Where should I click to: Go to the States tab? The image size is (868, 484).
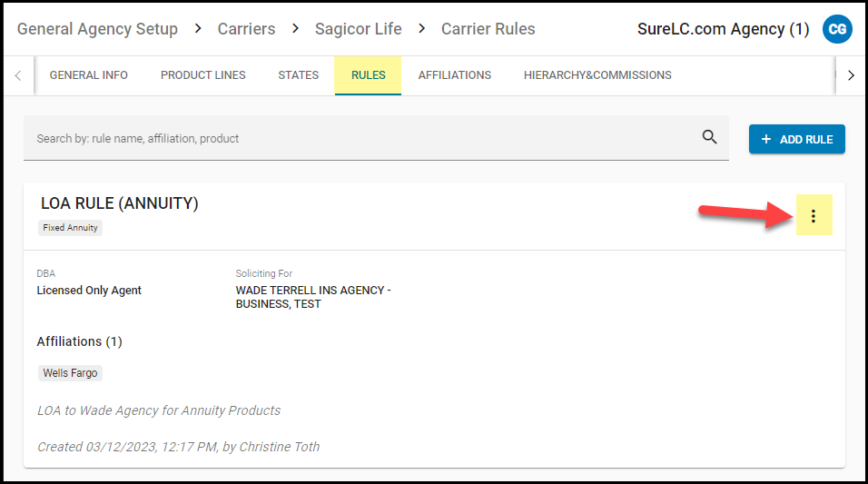(299, 75)
